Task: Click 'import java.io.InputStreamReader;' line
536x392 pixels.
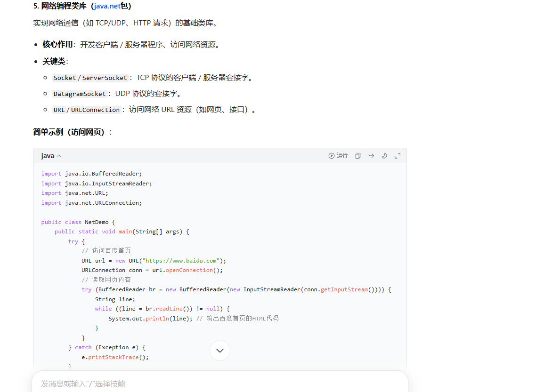Action: (x=97, y=184)
